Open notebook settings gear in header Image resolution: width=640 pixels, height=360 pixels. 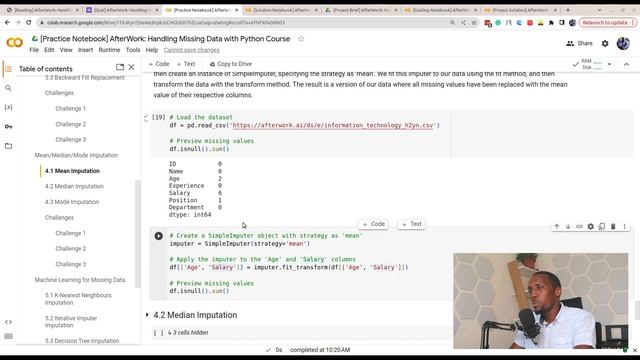[x=605, y=43]
